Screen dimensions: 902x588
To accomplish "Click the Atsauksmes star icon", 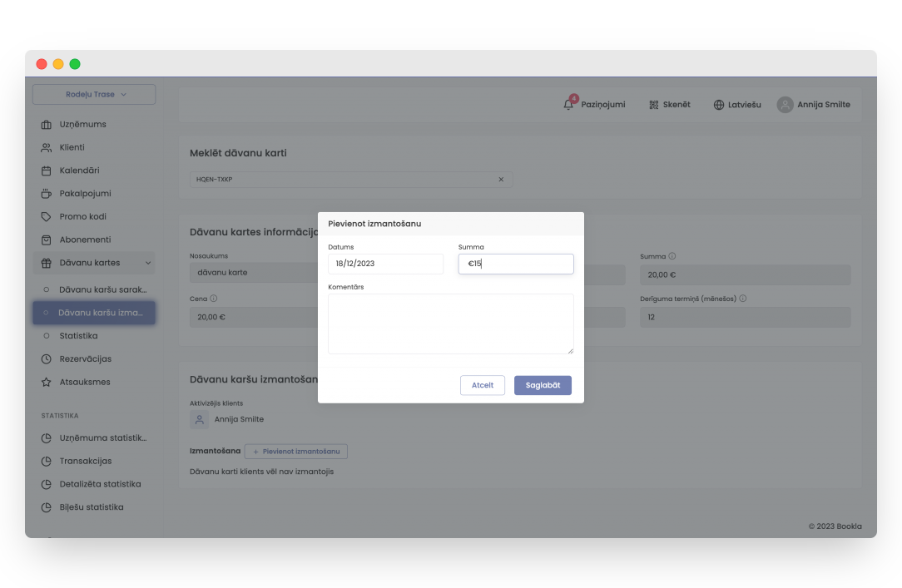I will [47, 383].
